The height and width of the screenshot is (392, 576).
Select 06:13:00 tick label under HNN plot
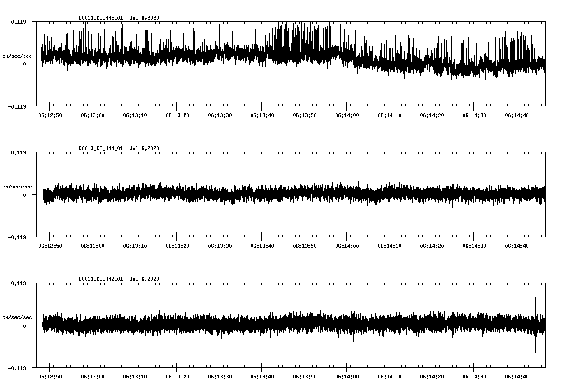(93, 246)
